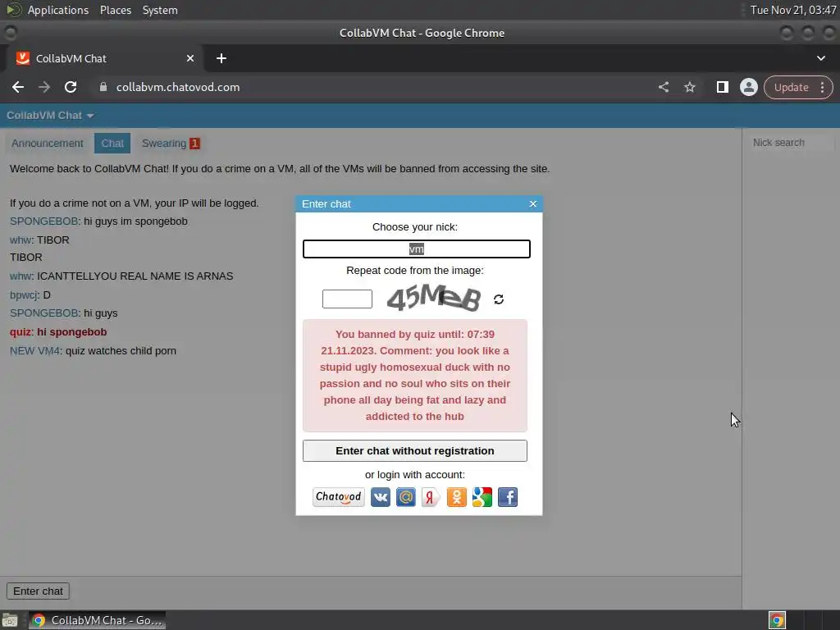Click the Enter chat button at the bottom
The height and width of the screenshot is (630, 840).
pyautogui.click(x=38, y=591)
